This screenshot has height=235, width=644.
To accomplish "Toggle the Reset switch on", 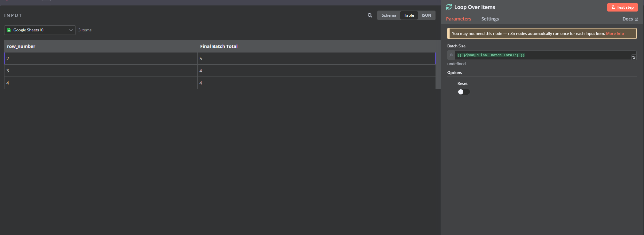I will pyautogui.click(x=464, y=92).
